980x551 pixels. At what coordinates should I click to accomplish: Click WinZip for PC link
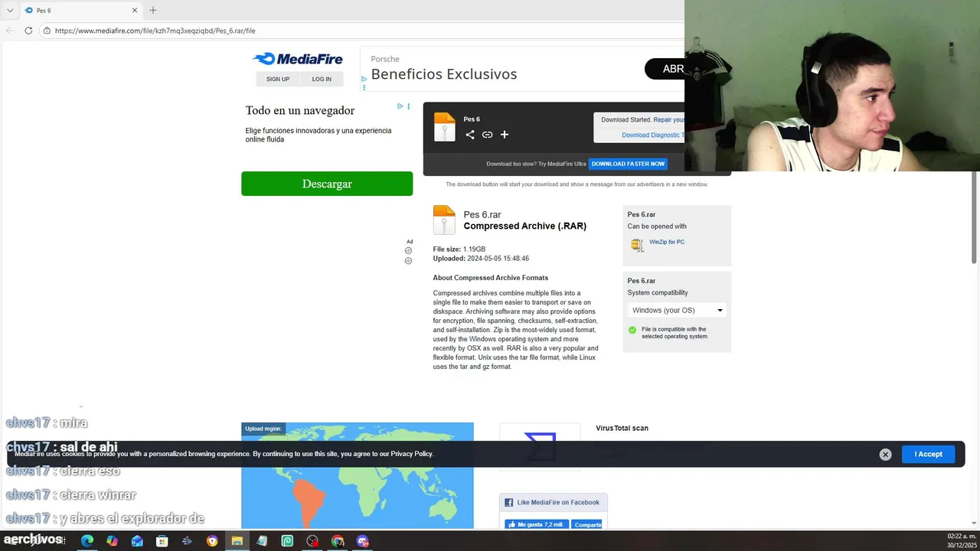point(667,242)
